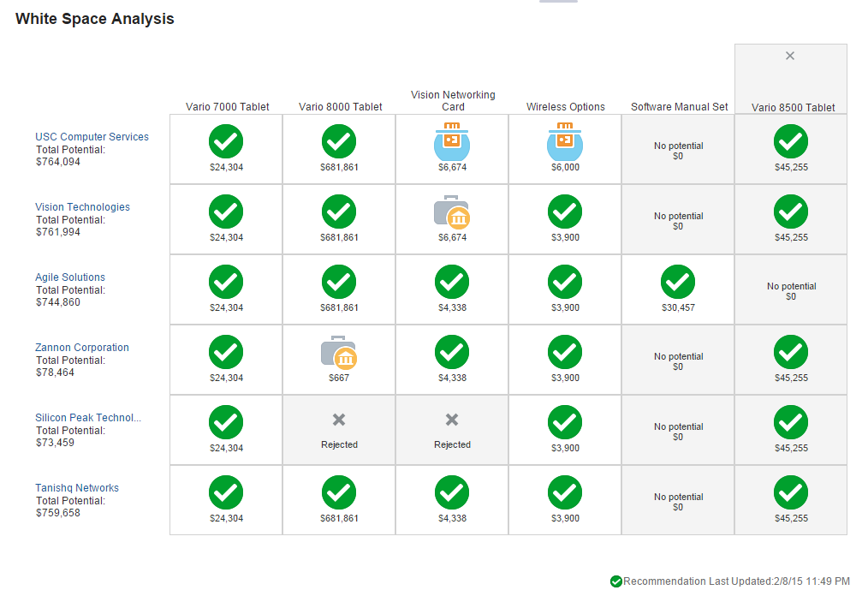Click Vision Technologies Wireless Options checkmark
Viewport: 868px width, 602px height.
pyautogui.click(x=565, y=212)
